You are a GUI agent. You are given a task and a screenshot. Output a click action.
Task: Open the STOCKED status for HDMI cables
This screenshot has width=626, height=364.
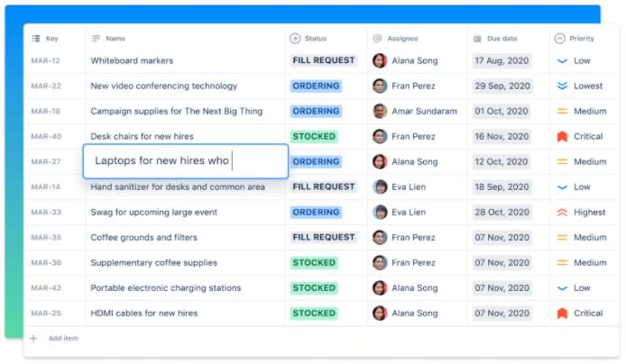(314, 314)
